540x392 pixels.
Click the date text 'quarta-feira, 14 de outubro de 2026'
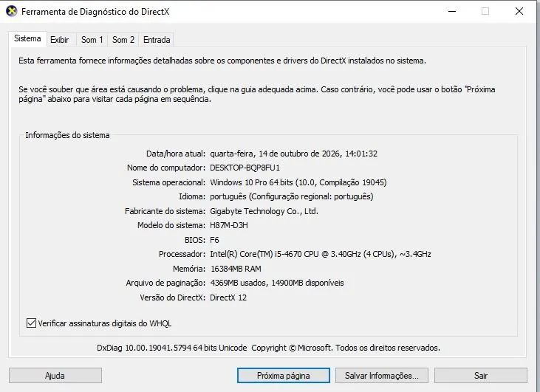point(275,154)
